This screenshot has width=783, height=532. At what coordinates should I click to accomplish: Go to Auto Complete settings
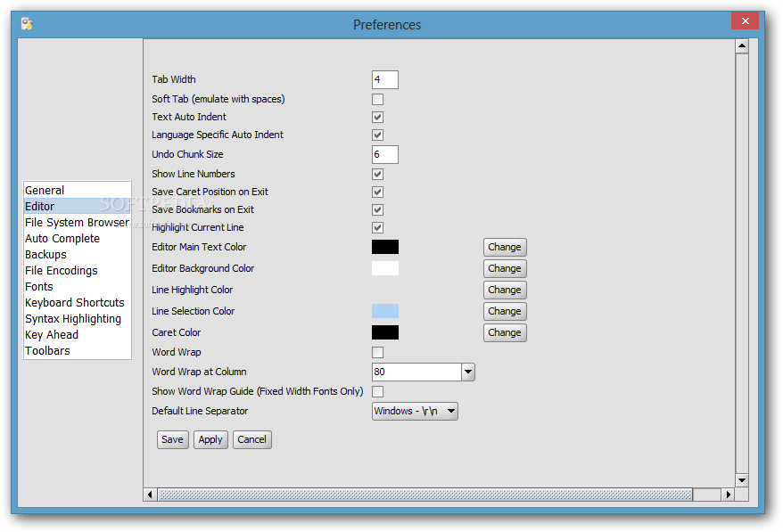[x=77, y=239]
